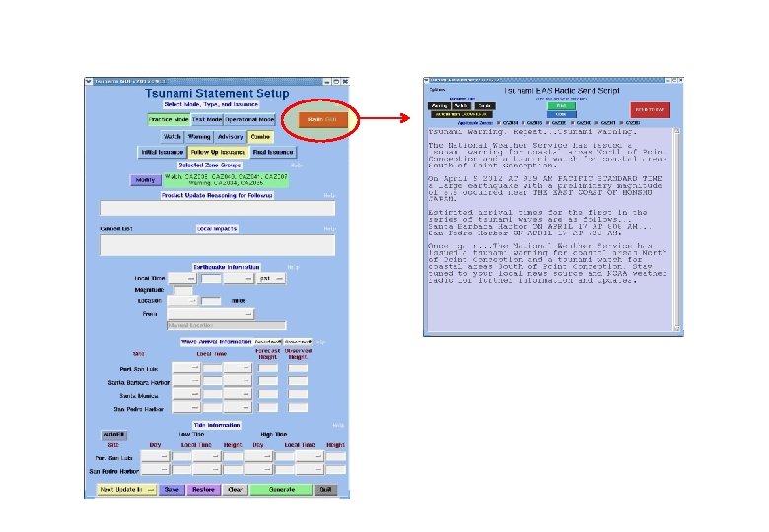The image size is (769, 532).
Task: Click Combo header button in Radio window
Action: (x=485, y=105)
